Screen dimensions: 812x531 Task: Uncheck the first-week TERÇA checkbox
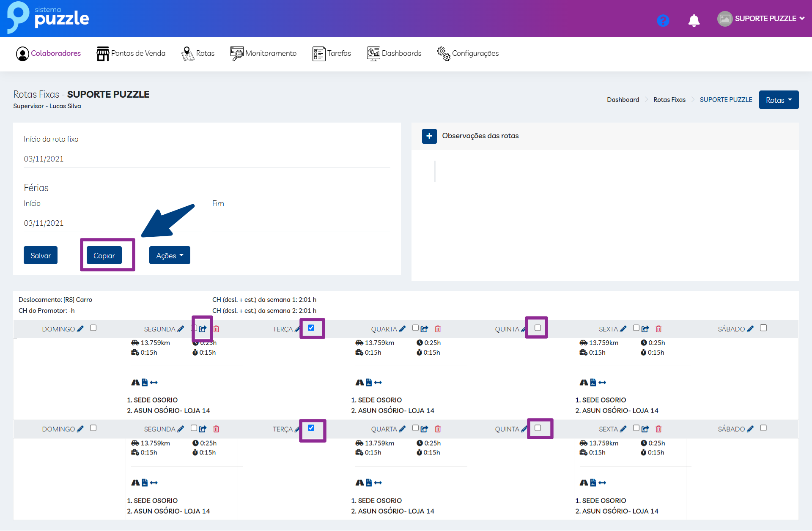coord(311,328)
